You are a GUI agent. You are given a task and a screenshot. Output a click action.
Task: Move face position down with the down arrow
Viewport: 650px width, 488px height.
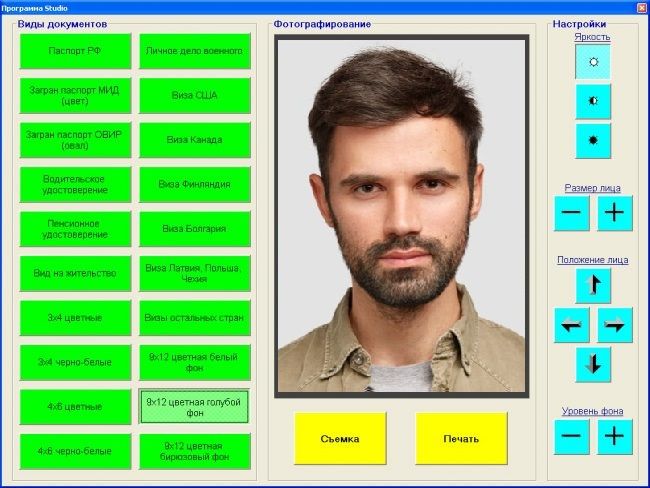tap(592, 364)
